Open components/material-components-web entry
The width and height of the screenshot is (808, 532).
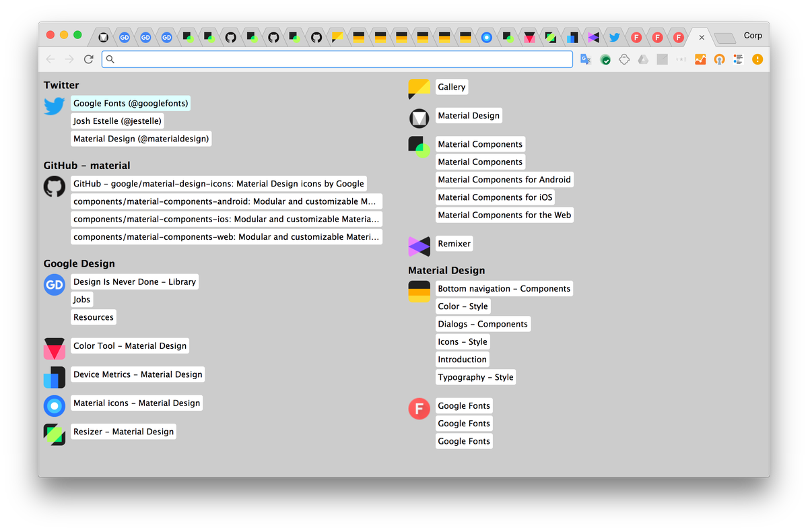(x=226, y=236)
